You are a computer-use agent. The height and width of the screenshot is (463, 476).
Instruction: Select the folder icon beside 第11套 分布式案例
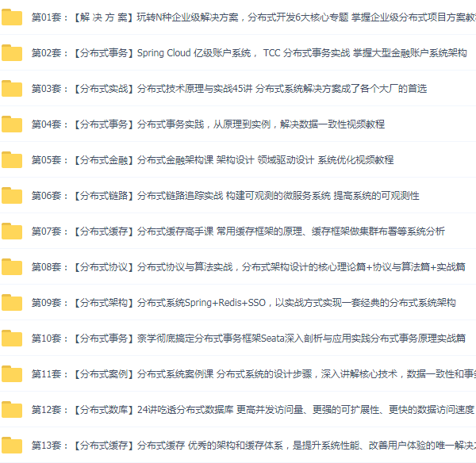point(12,374)
